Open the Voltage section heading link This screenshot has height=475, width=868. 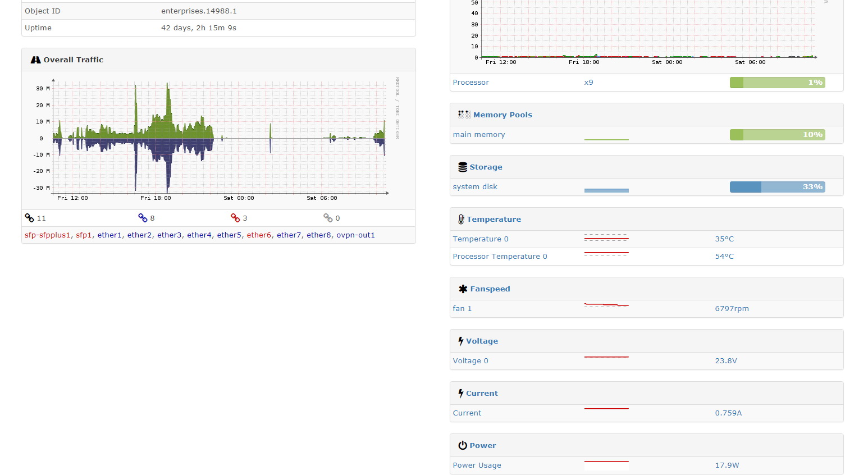(x=482, y=341)
